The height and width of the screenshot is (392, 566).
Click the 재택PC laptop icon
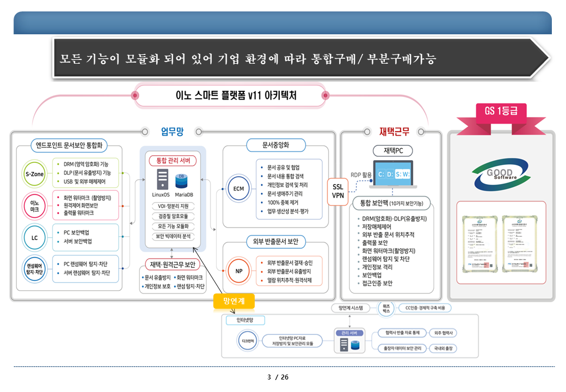point(392,174)
